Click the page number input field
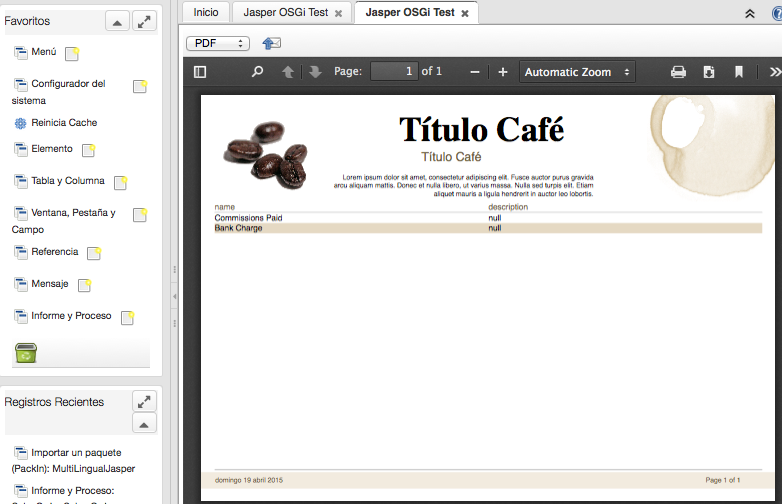The image size is (782, 504). (394, 72)
